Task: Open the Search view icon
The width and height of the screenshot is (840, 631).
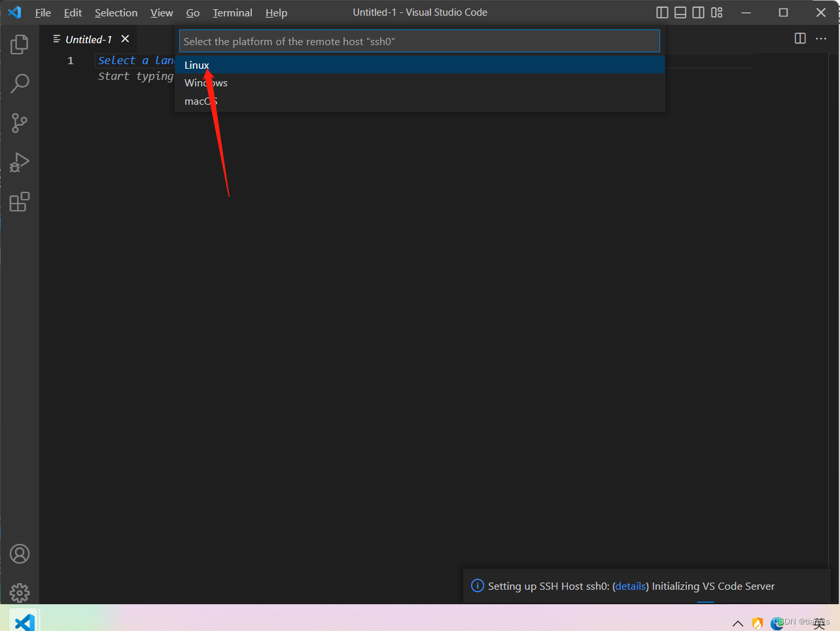Action: [20, 84]
